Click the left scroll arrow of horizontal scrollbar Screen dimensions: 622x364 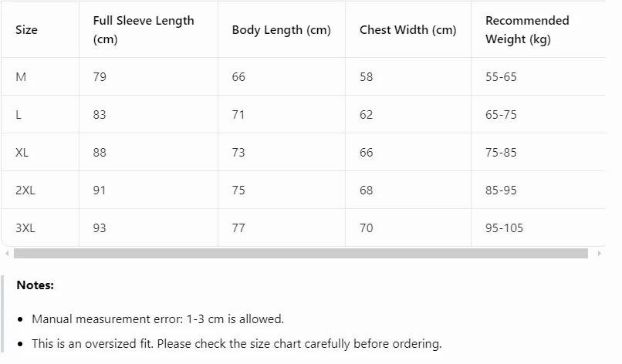click(7, 254)
